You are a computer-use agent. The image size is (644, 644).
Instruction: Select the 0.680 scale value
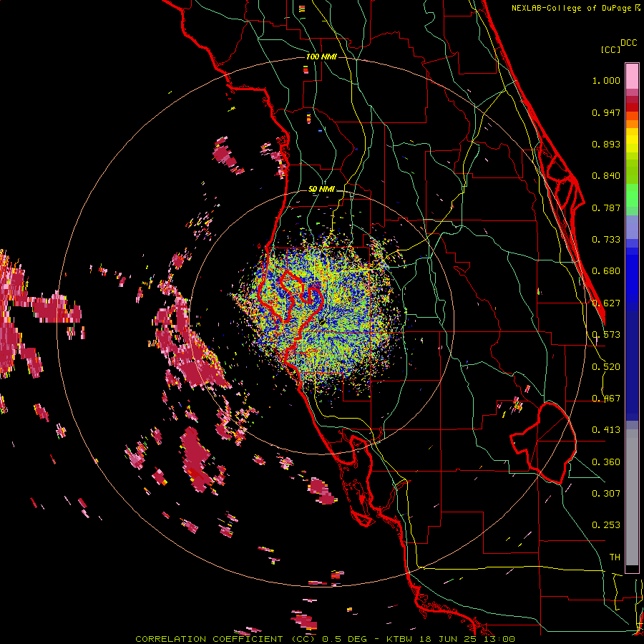click(606, 271)
